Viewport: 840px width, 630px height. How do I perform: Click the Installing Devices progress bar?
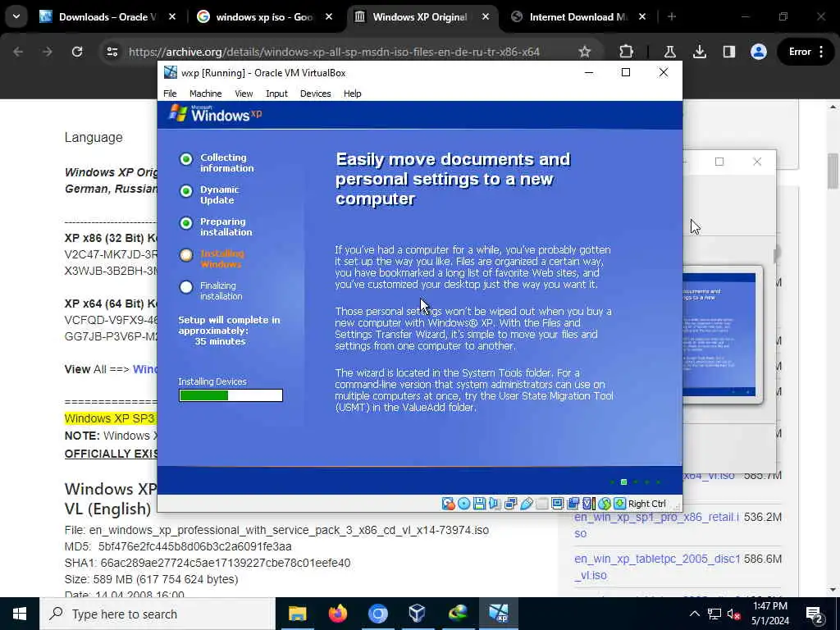[x=231, y=395]
